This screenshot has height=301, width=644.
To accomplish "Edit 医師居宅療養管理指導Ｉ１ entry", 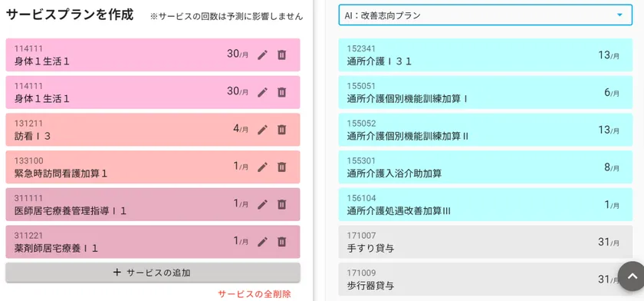I will 262,204.
